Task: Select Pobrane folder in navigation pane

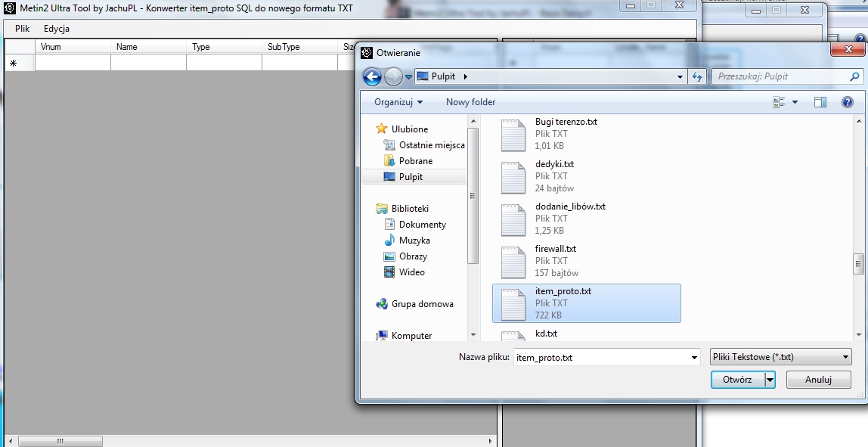Action: point(416,161)
